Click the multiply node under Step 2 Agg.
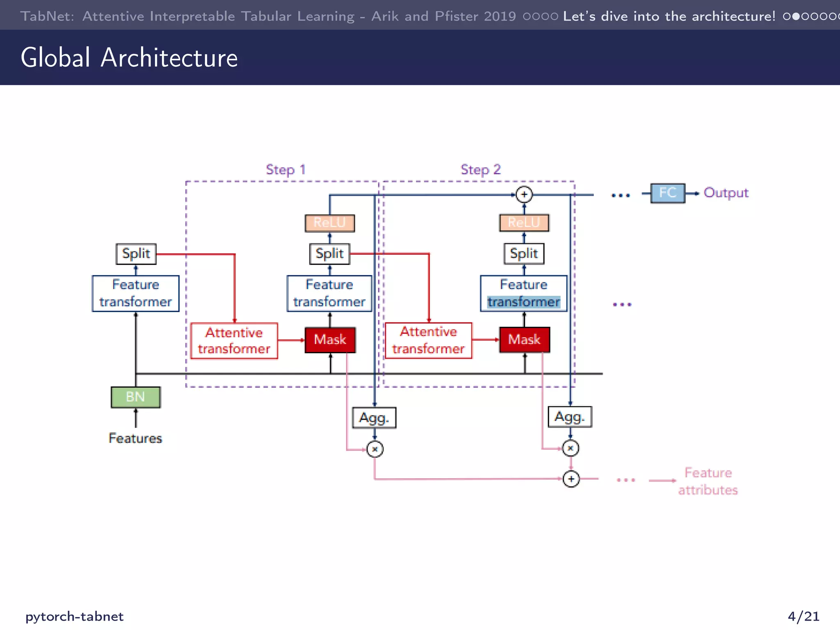840x630 pixels. click(x=571, y=448)
